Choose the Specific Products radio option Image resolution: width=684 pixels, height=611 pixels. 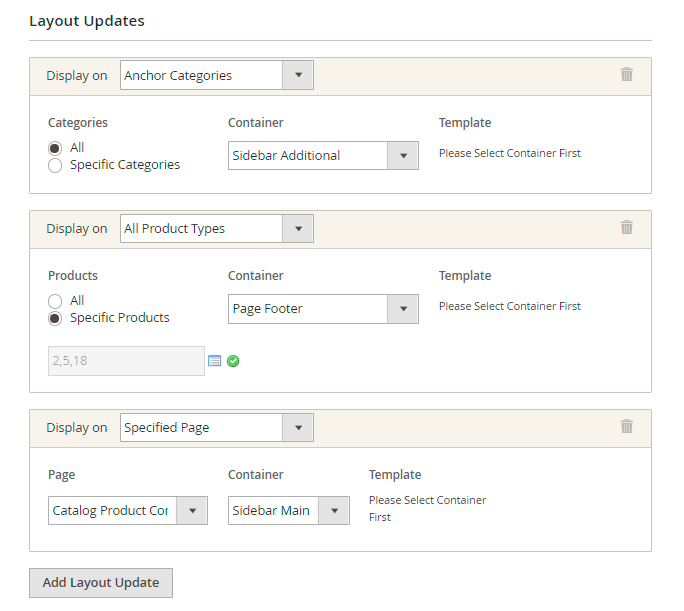tap(55, 318)
